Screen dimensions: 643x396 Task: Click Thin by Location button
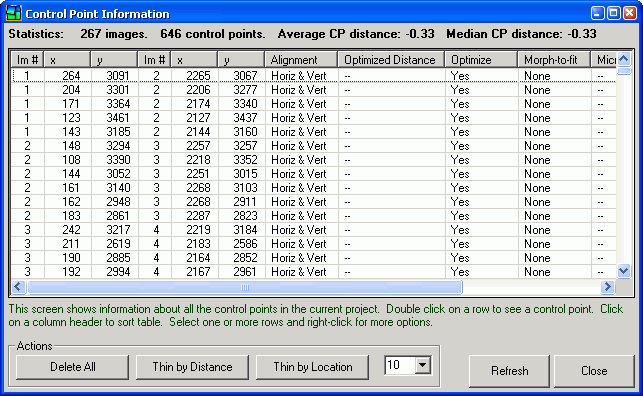[312, 367]
